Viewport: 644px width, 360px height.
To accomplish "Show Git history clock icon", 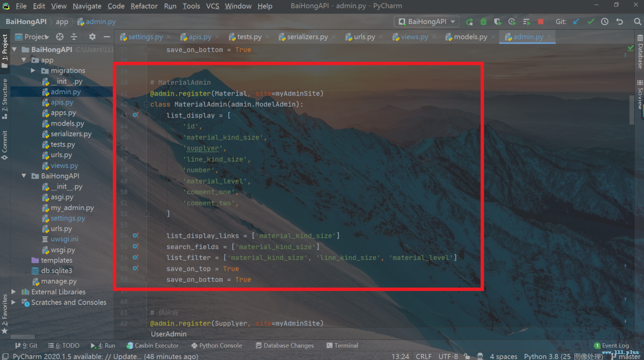I will pyautogui.click(x=605, y=21).
